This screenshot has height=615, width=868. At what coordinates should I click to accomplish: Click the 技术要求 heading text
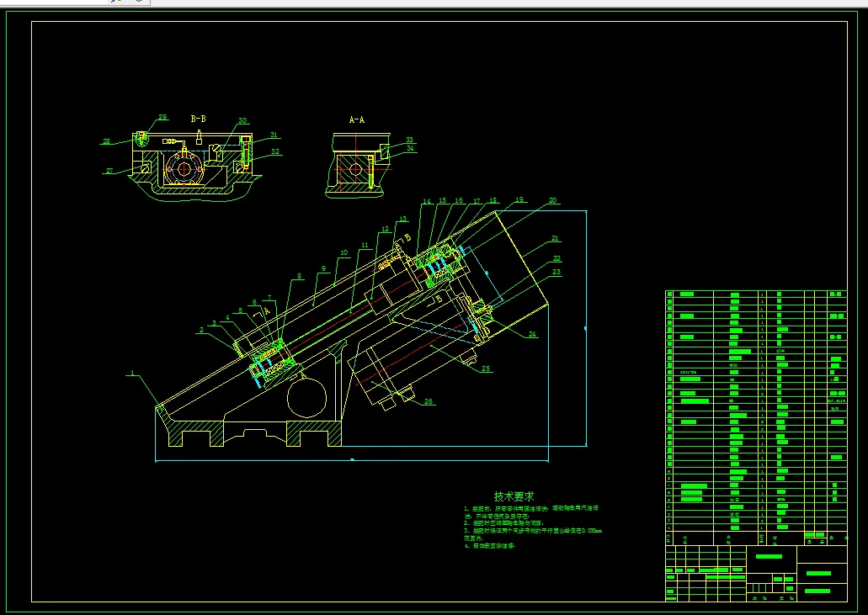point(514,496)
